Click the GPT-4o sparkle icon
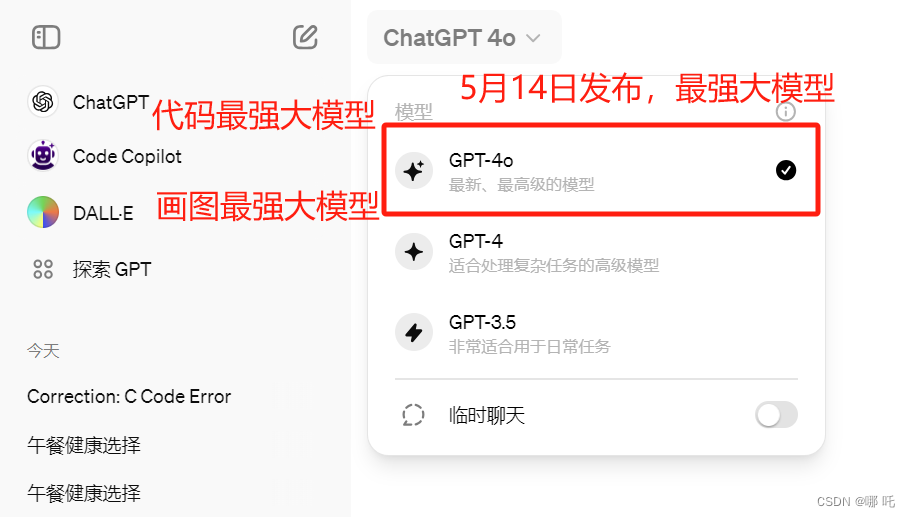 point(414,171)
